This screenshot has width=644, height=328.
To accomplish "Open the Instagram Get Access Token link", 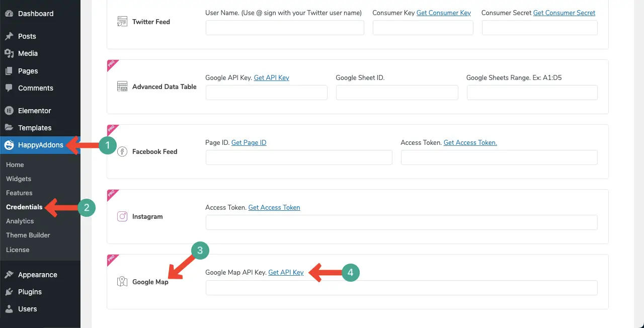I will [274, 207].
